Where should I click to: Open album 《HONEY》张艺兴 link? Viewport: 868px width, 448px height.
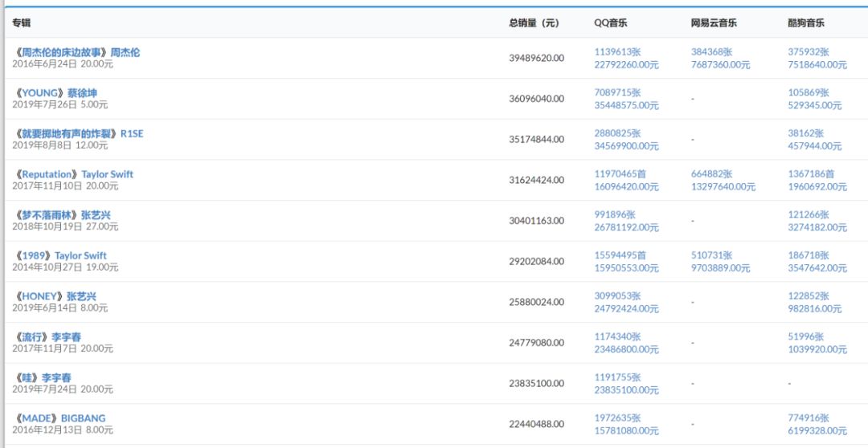pyautogui.click(x=55, y=296)
